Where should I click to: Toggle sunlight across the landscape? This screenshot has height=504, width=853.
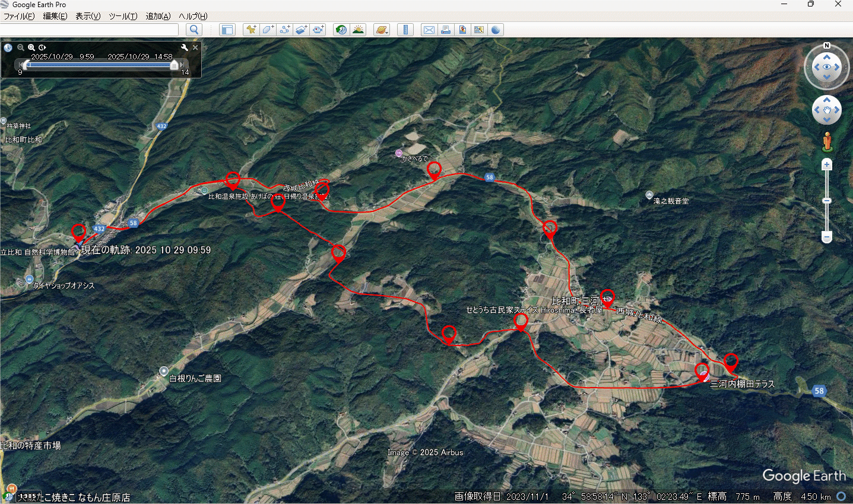[358, 30]
